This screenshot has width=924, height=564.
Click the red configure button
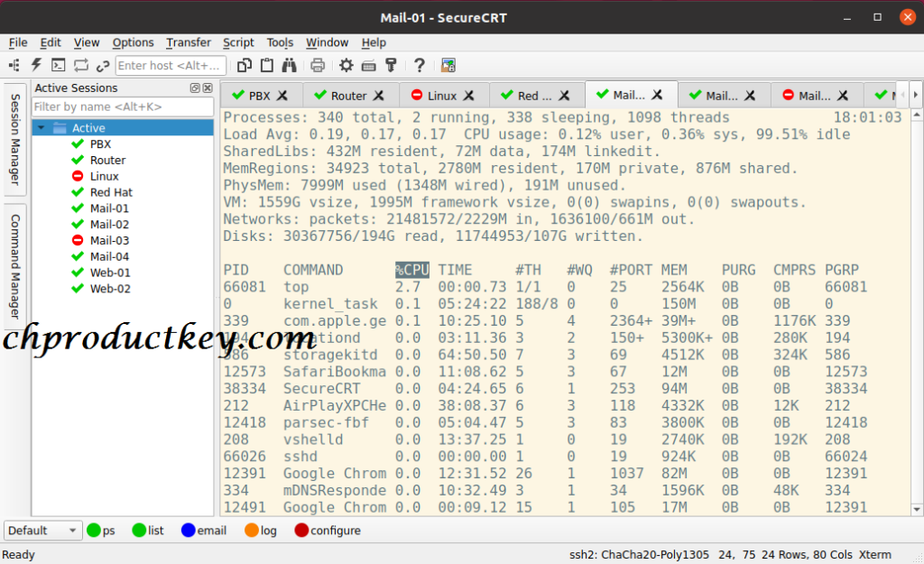[x=328, y=531]
